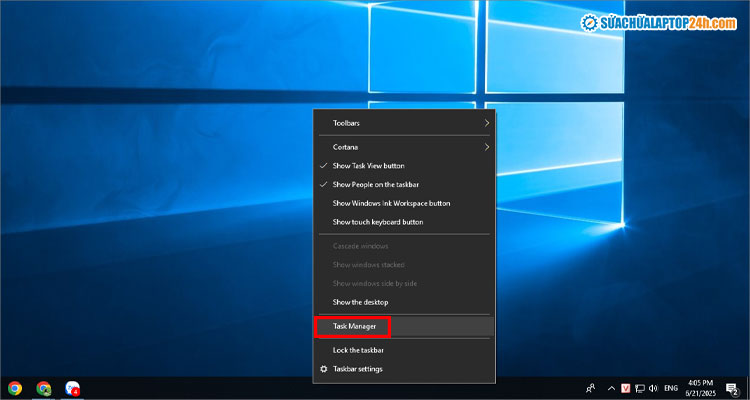The image size is (750, 400).
Task: Open the Action Center notification icon
Action: click(x=731, y=388)
